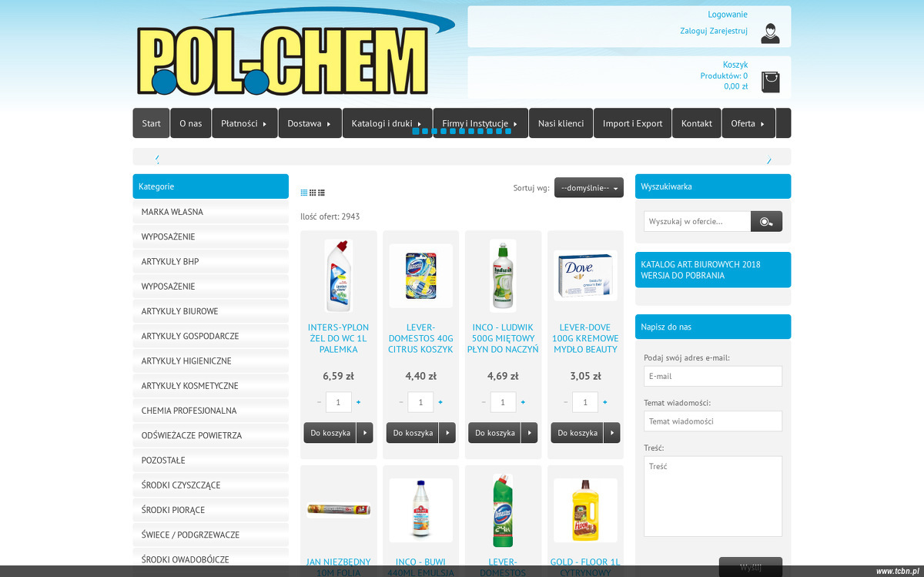Screen dimensions: 924x577
Task: Open Import i Export menu item
Action: (633, 123)
